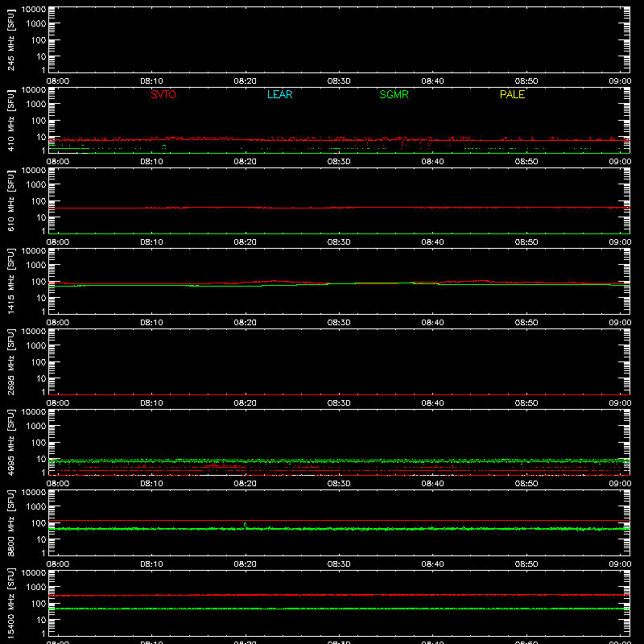Click 08:00 tick label under 1415 MHz panel

point(58,323)
